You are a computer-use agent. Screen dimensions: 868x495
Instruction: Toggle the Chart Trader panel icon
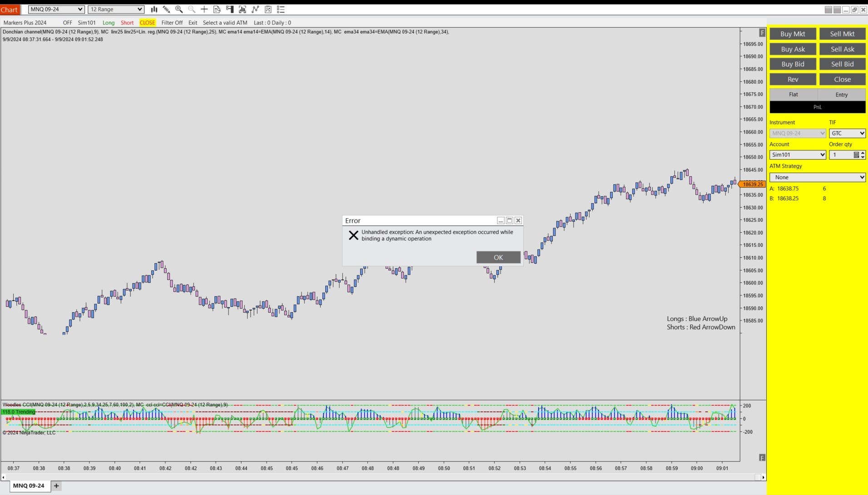(x=230, y=9)
